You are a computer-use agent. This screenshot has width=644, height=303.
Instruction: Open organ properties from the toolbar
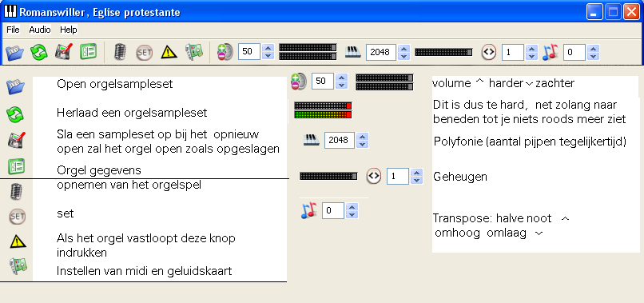pos(88,52)
